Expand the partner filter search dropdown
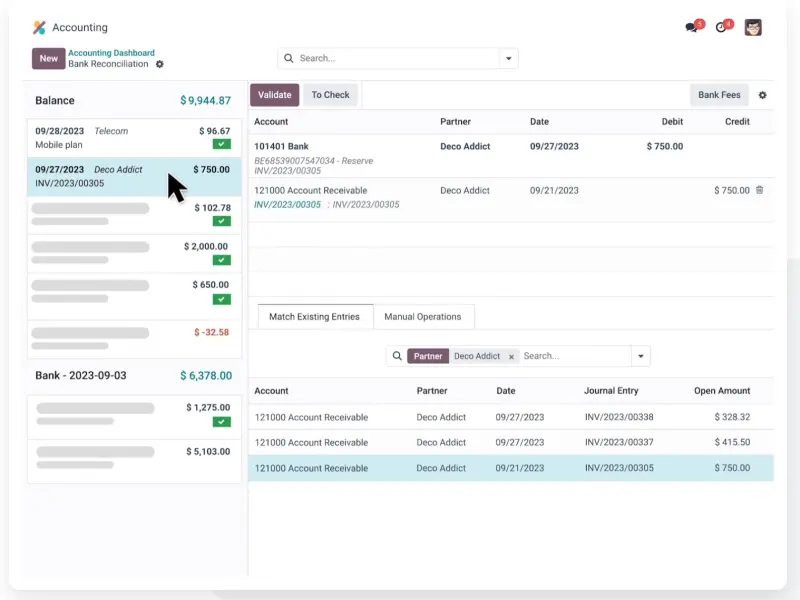Image resolution: width=800 pixels, height=600 pixels. point(640,356)
